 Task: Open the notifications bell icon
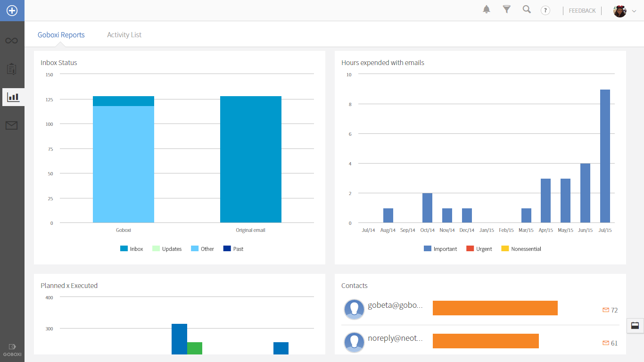[486, 9]
